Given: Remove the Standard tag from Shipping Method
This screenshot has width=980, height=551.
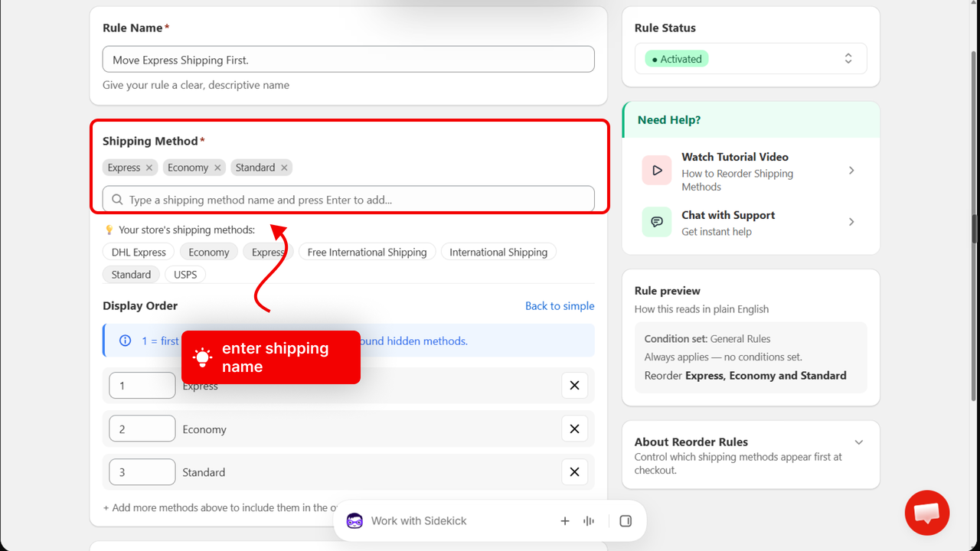Looking at the screenshot, I should tap(284, 168).
